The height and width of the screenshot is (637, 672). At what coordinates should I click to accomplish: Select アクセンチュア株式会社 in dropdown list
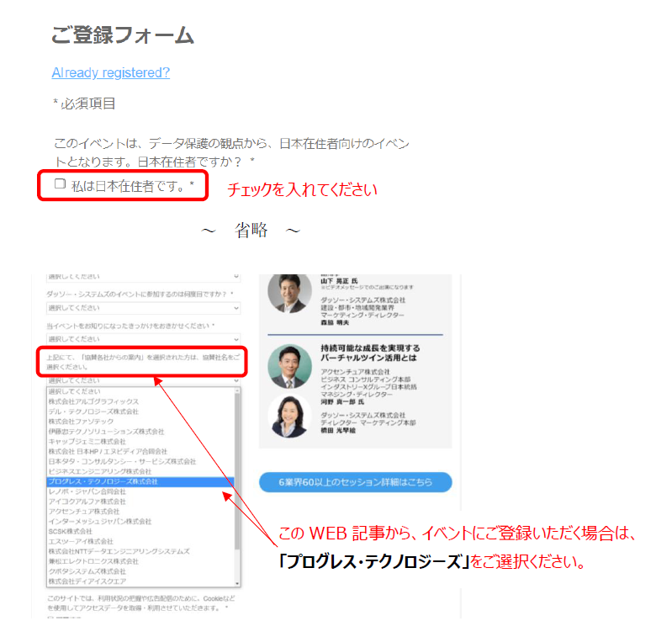point(140,512)
